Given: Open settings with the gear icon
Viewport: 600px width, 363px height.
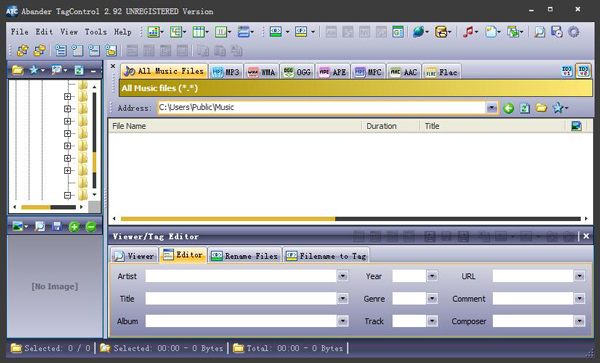Looking at the screenshot, I should (573, 32).
